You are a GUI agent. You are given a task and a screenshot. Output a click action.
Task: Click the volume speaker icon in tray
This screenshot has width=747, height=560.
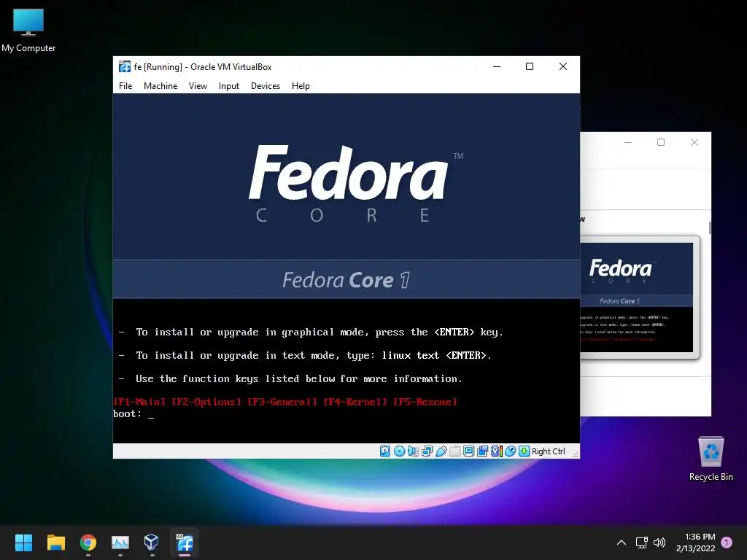click(x=659, y=542)
